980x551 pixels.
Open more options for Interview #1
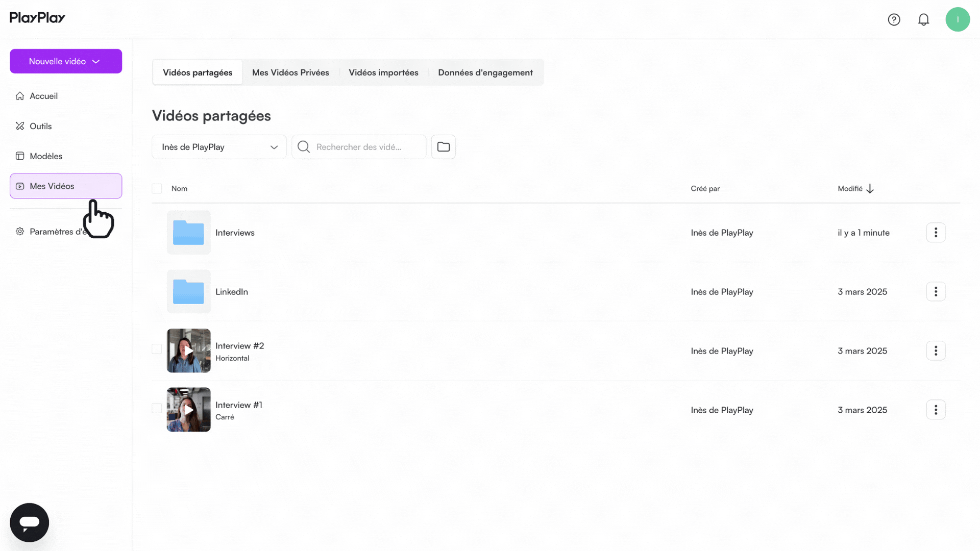coord(936,410)
